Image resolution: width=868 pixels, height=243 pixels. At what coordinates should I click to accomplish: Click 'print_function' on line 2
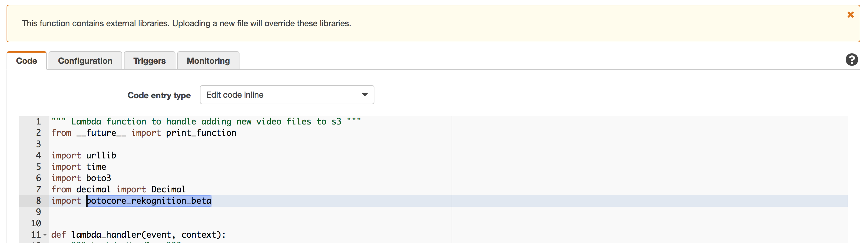tap(201, 133)
